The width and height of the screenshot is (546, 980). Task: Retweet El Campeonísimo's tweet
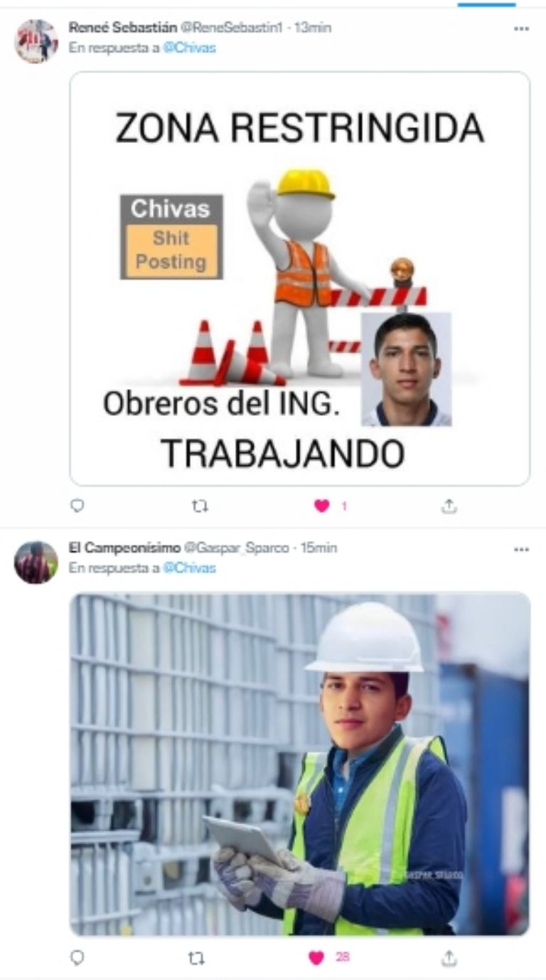196,958
